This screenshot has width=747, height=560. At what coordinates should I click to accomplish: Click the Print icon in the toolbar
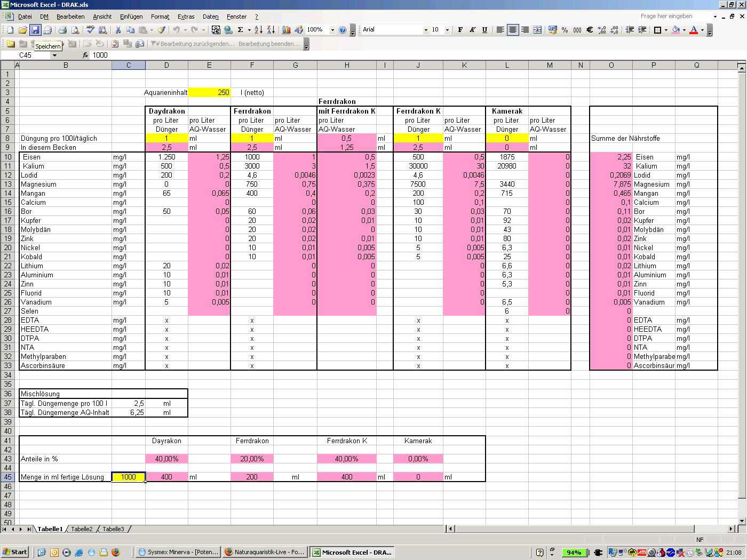[x=62, y=30]
